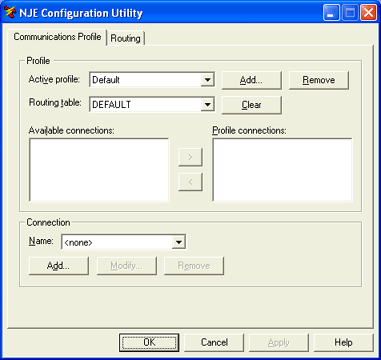Click the Active profile field showing Default
The height and width of the screenshot is (360, 381).
[x=152, y=80]
